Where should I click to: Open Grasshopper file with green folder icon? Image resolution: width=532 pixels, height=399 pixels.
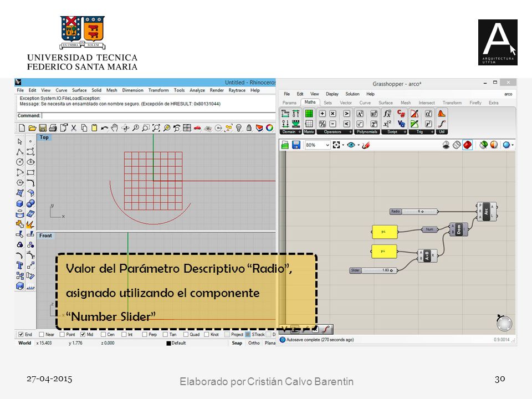click(x=285, y=145)
